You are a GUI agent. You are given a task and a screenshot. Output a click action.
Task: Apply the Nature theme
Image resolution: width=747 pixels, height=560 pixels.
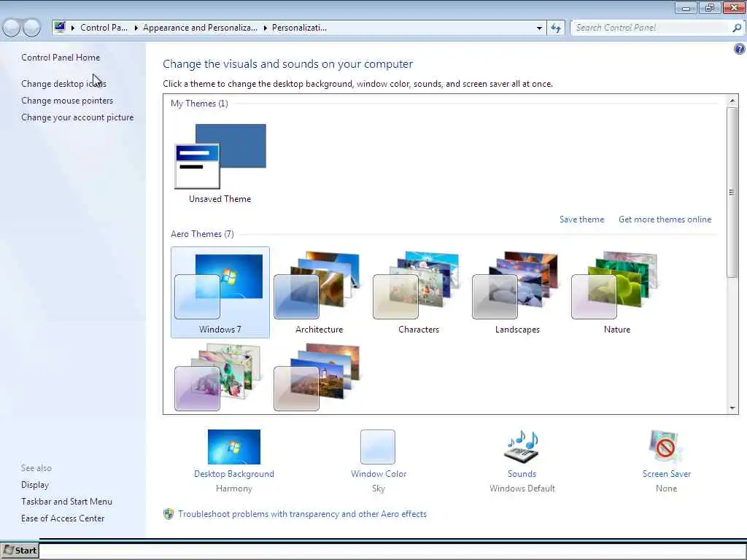click(616, 292)
